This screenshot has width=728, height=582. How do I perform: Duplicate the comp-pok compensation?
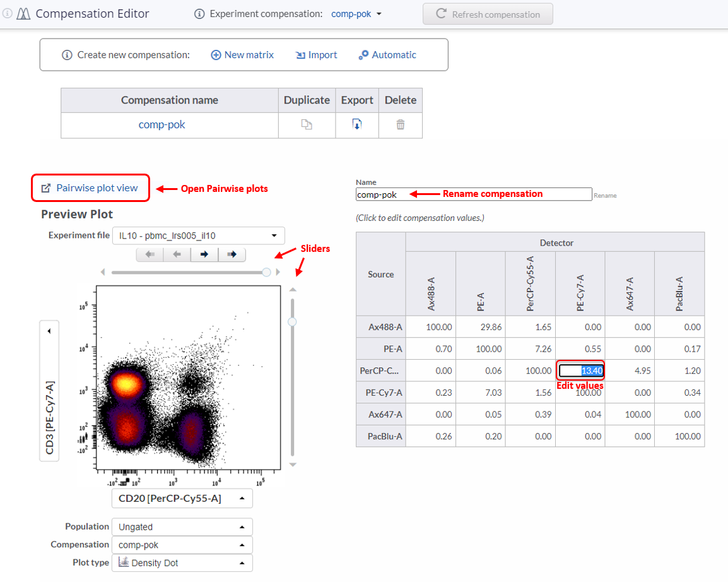(307, 124)
